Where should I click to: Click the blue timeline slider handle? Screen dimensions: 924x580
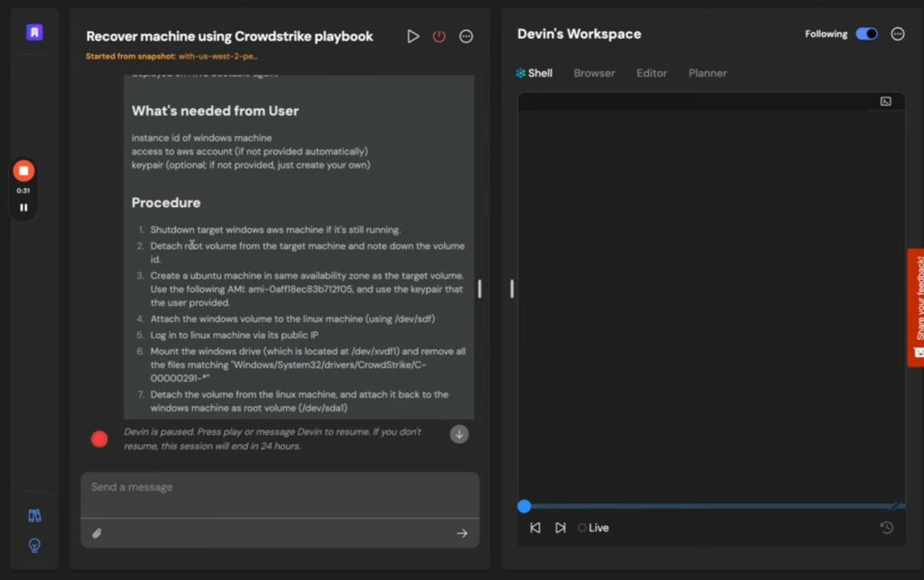(x=524, y=506)
